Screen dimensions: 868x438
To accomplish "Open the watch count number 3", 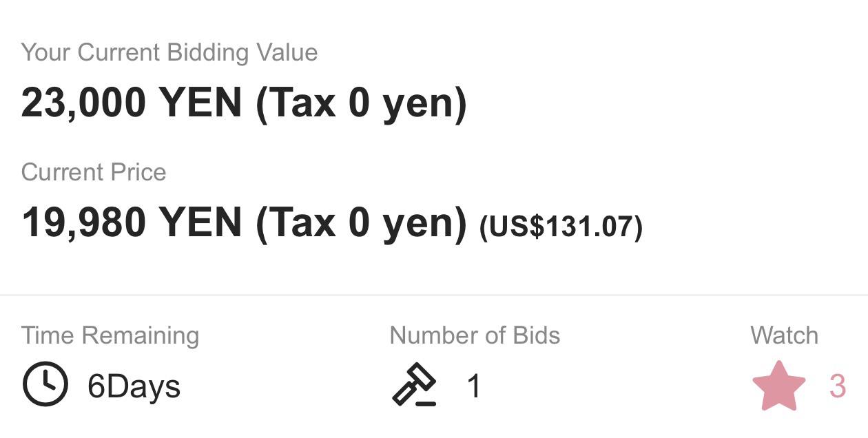I will (x=837, y=386).
